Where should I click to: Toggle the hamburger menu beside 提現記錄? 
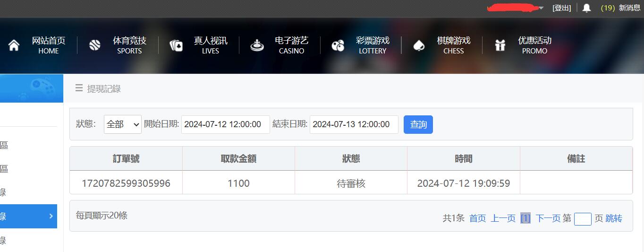[79, 88]
